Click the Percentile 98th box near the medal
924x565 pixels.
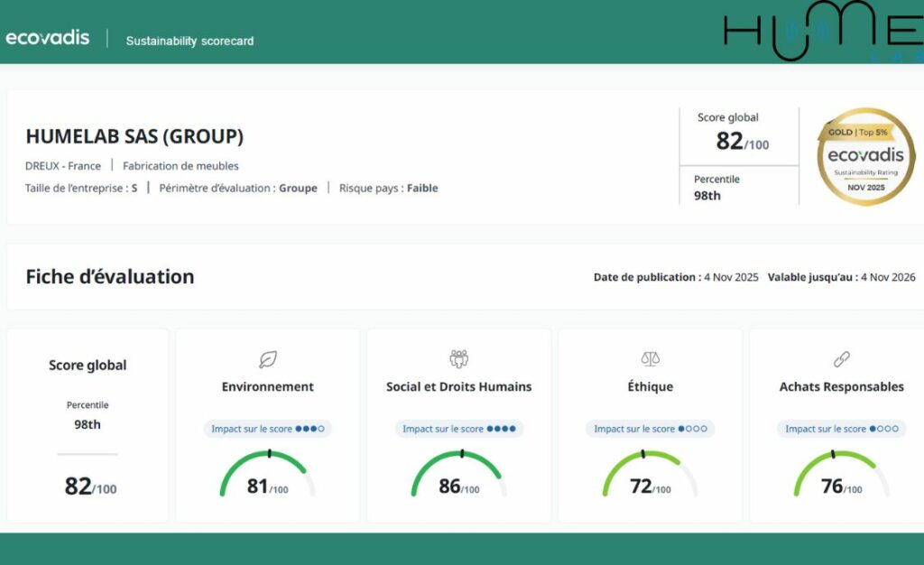(717, 188)
